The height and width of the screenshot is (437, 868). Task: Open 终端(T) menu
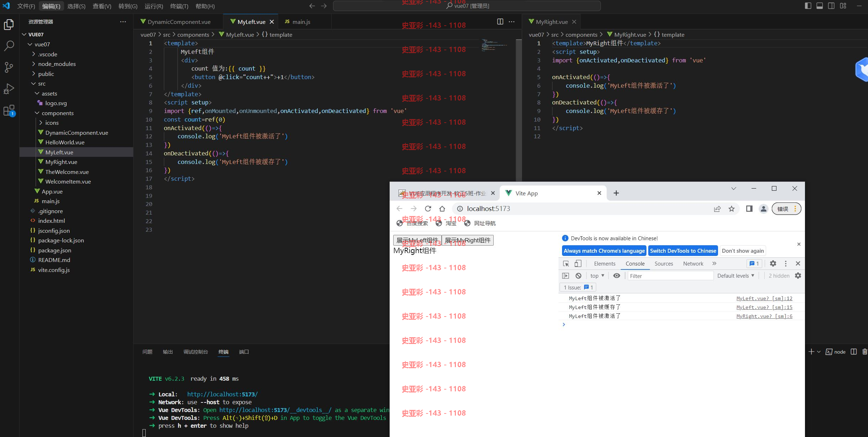tap(179, 6)
